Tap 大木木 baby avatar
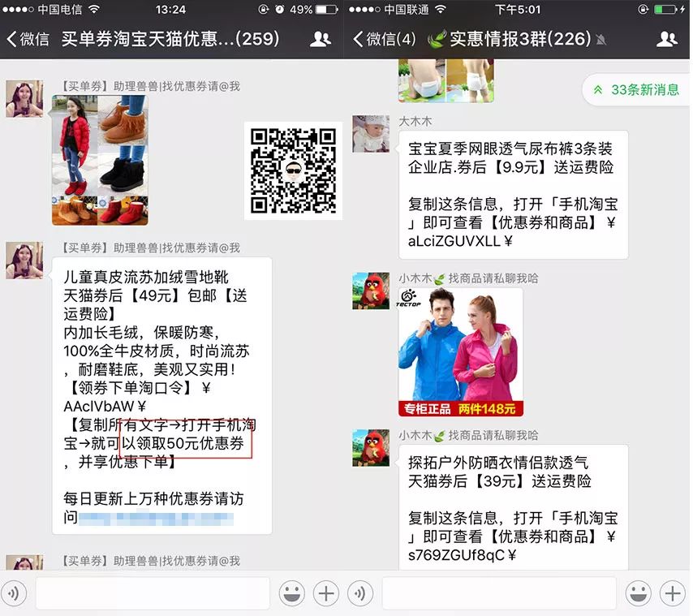 (x=371, y=133)
